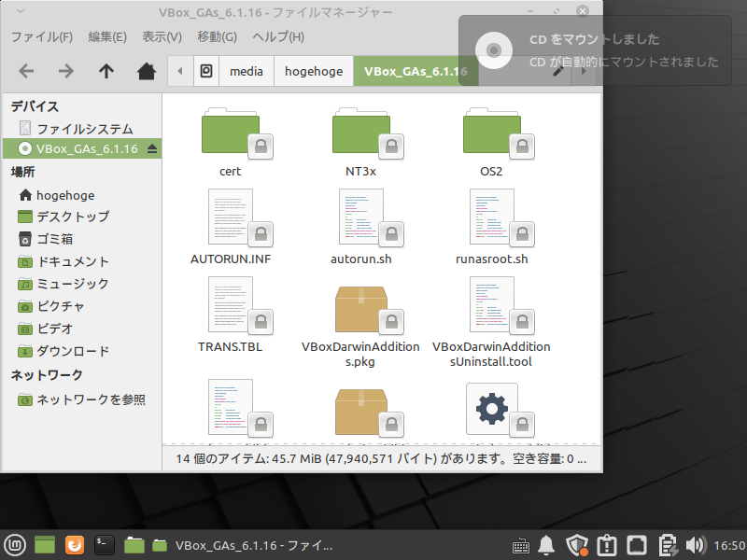Select the TRANS.TBL file icon
Image resolution: width=747 pixels, height=560 pixels.
[231, 305]
